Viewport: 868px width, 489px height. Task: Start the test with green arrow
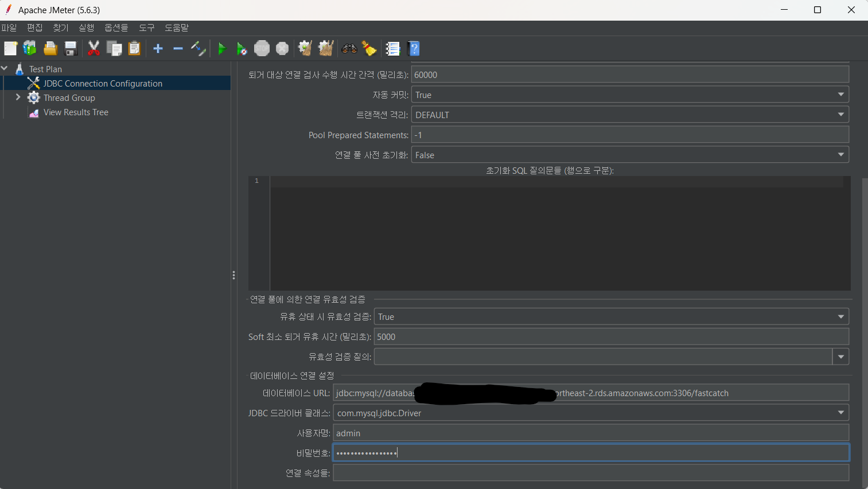pyautogui.click(x=222, y=49)
